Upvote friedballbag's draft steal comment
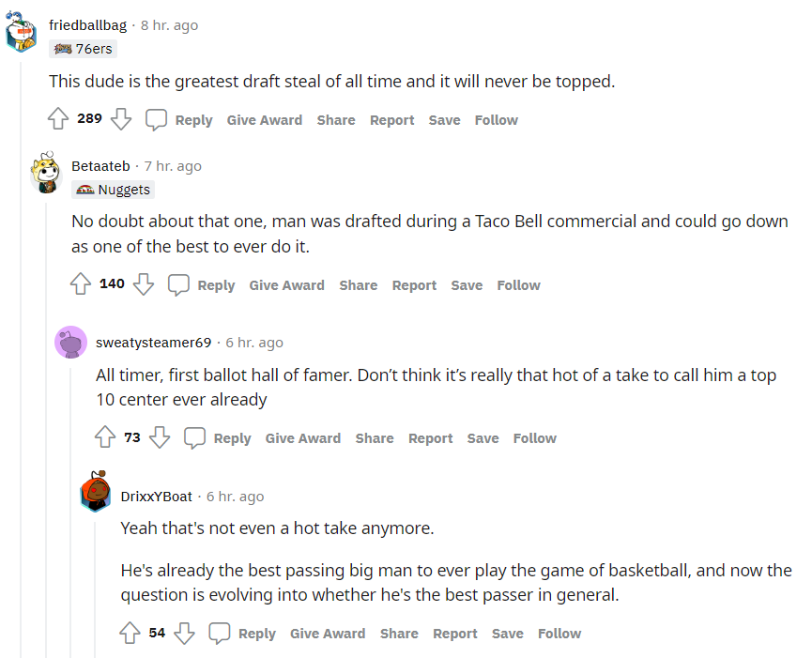 coord(58,120)
